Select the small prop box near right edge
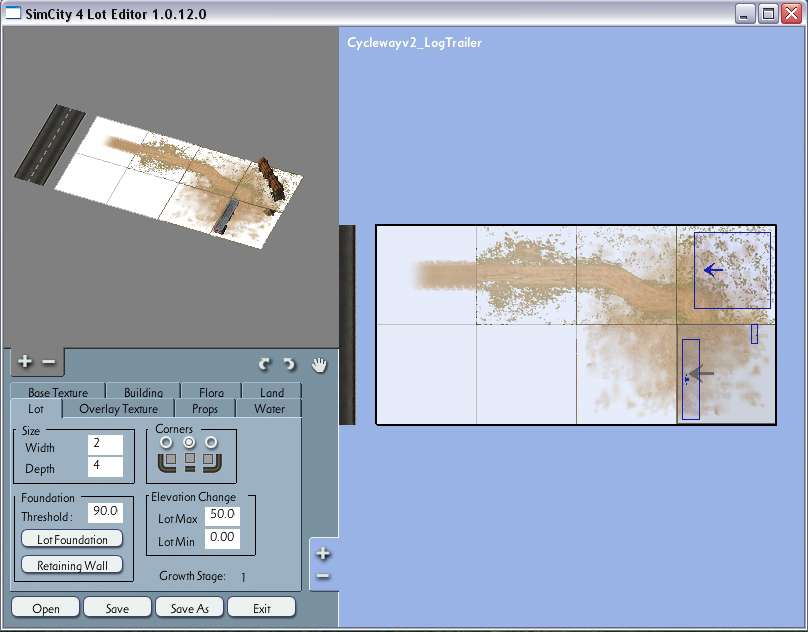 pyautogui.click(x=754, y=334)
